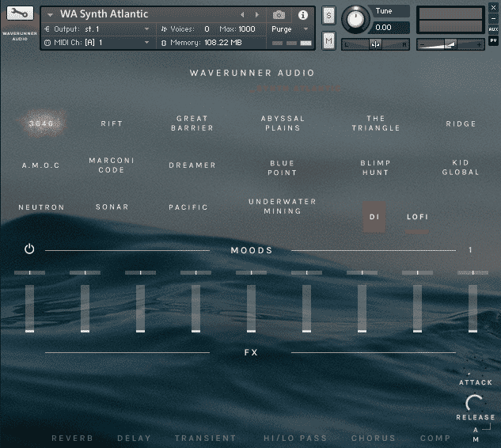Toggle the AUX sends button
The height and width of the screenshot is (448, 501).
click(x=493, y=29)
